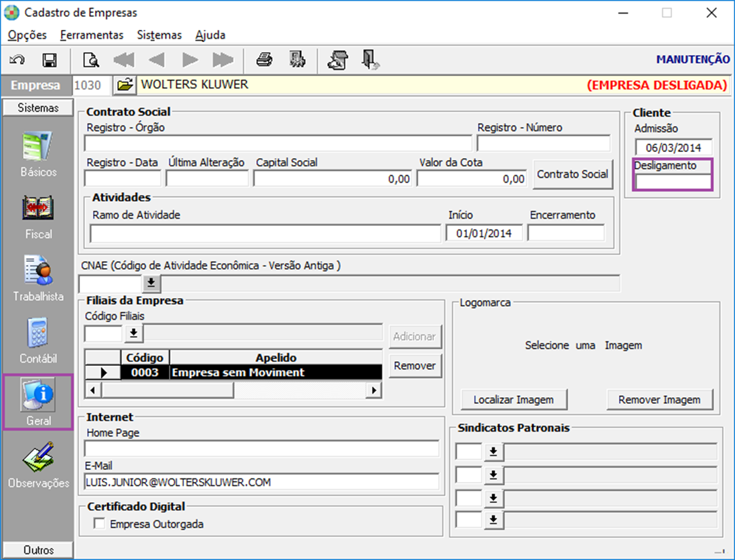Click the filiais horizontal scrollbar thumb
The image size is (735, 560).
tap(168, 390)
